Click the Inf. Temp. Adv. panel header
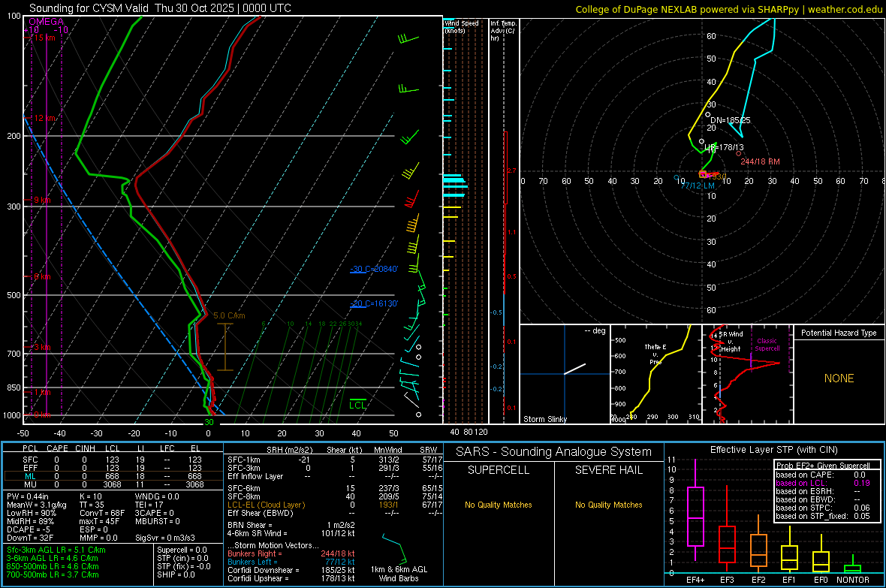The height and width of the screenshot is (588, 886). [502, 31]
